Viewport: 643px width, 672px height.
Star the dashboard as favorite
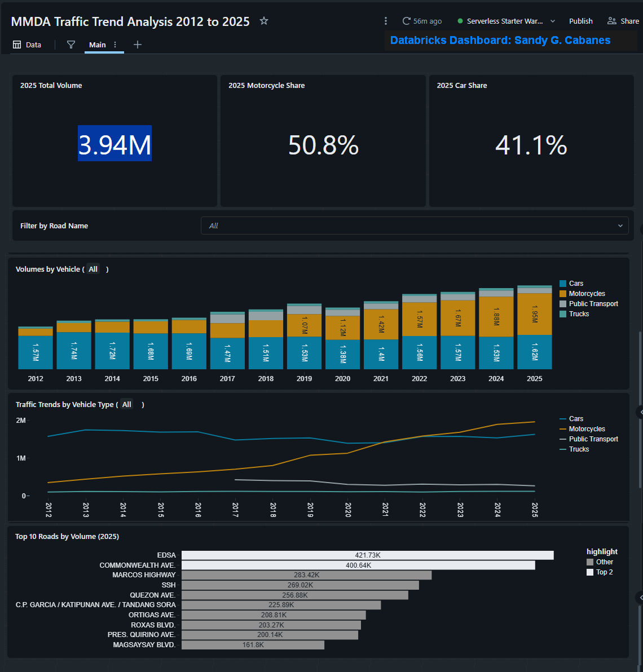(x=264, y=20)
